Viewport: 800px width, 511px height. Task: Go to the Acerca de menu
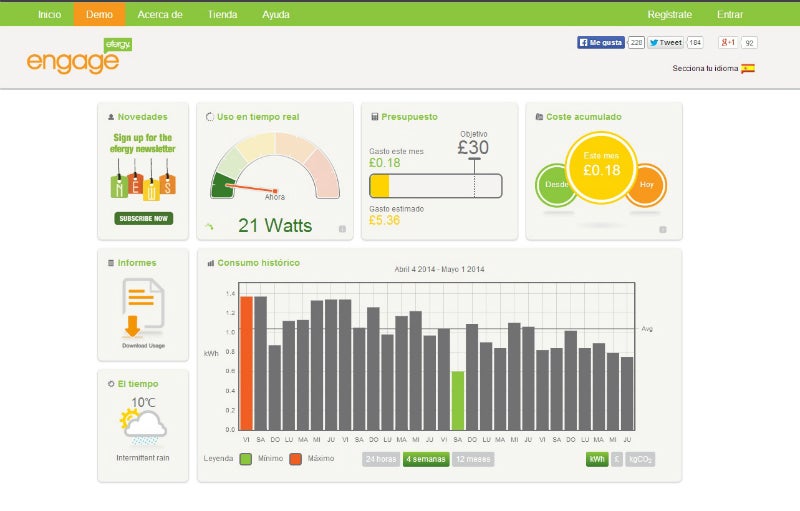pyautogui.click(x=160, y=14)
